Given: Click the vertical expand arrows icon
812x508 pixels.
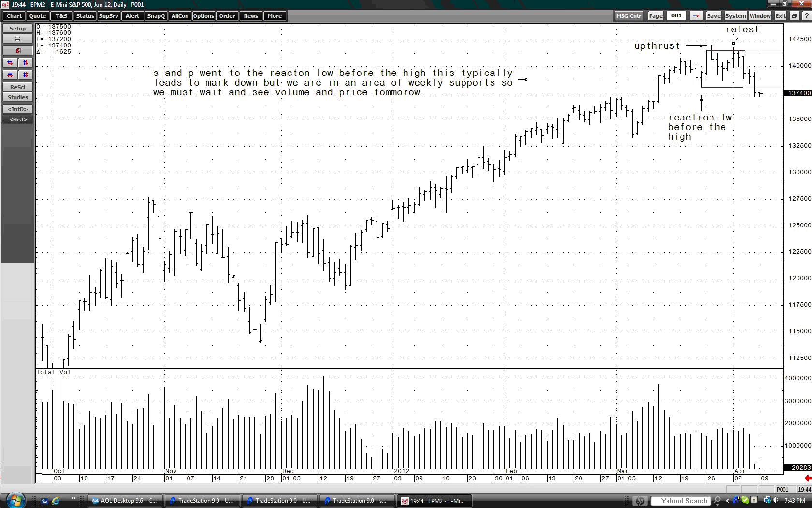Looking at the screenshot, I should (26, 63).
